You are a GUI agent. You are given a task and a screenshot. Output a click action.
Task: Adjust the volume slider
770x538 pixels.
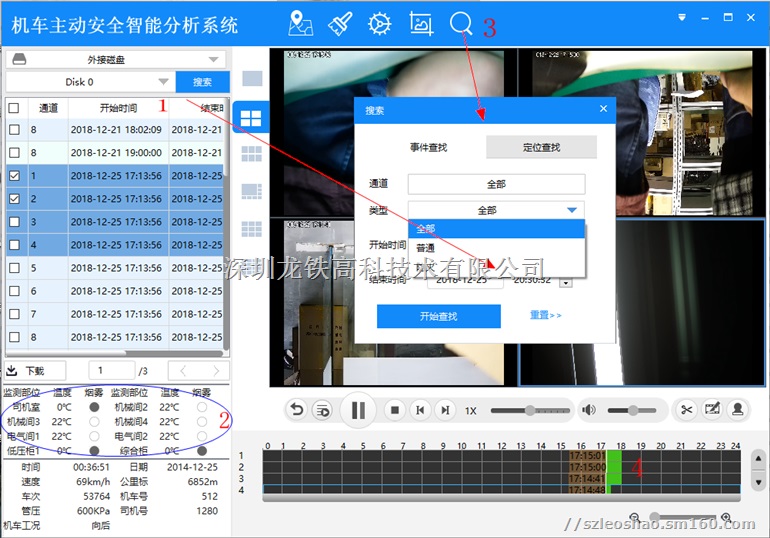[x=632, y=410]
